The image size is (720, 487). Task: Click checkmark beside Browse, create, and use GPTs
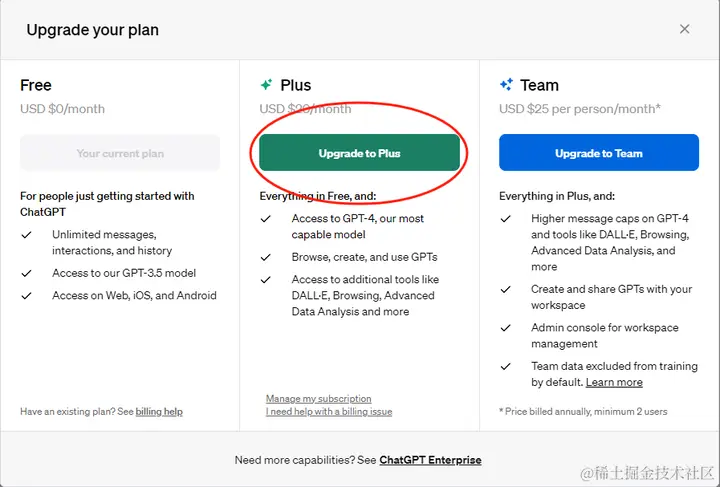point(266,257)
